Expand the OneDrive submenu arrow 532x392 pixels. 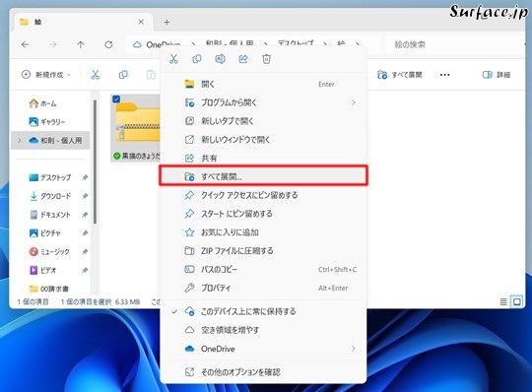354,349
